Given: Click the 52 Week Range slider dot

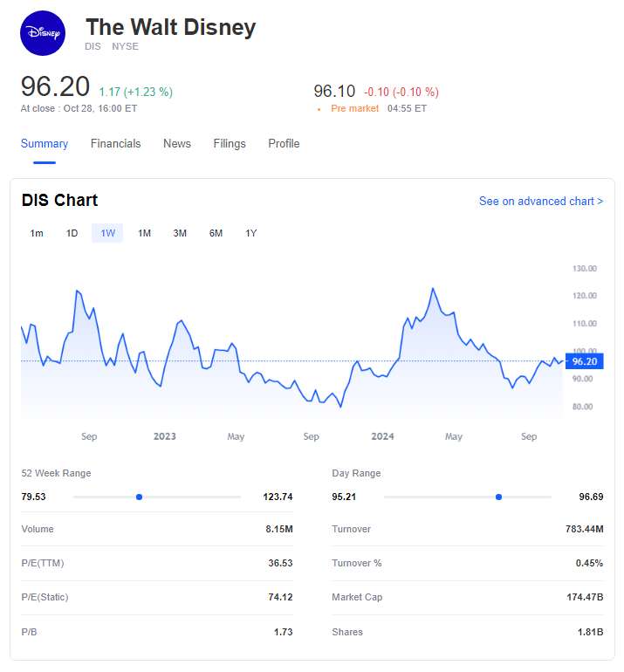Looking at the screenshot, I should point(139,497).
